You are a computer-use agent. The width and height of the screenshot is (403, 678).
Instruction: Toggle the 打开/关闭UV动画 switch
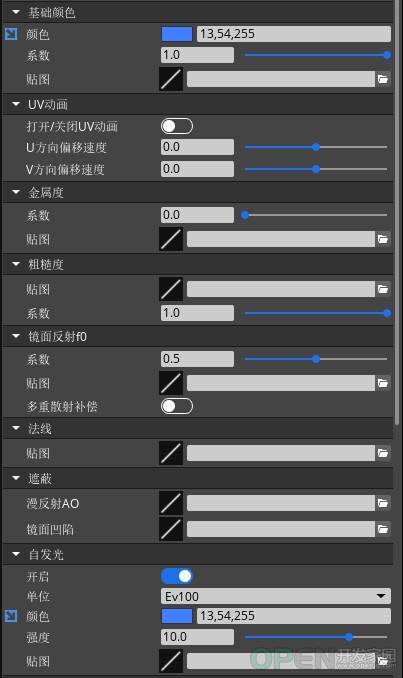177,126
